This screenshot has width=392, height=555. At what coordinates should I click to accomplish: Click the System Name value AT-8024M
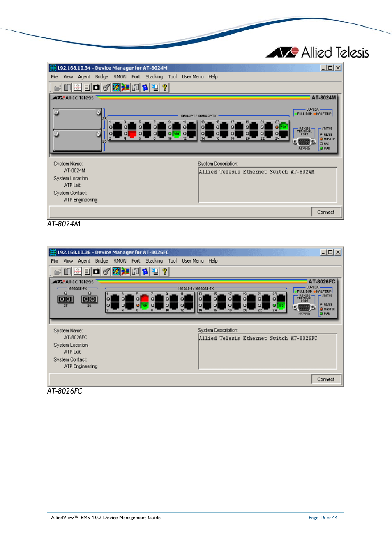point(75,170)
